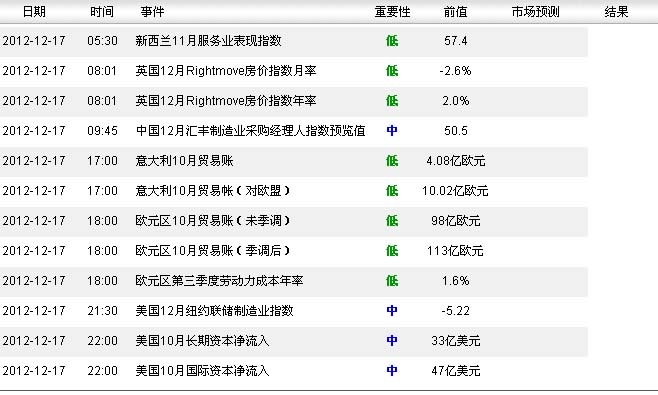
Task: Click the 结果 column header
Action: tap(616, 11)
